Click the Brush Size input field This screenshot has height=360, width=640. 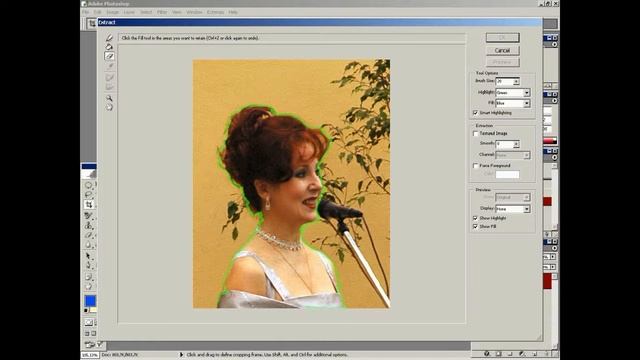(x=504, y=82)
